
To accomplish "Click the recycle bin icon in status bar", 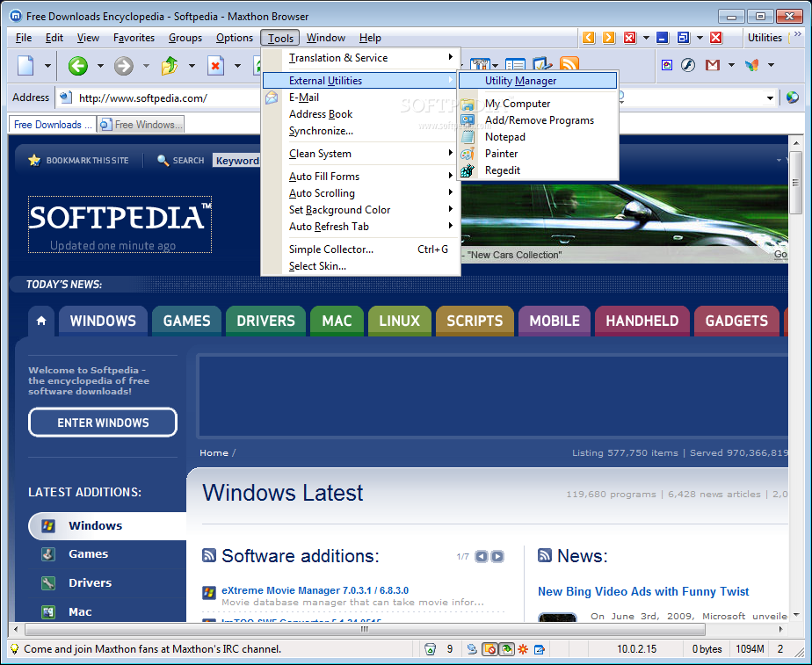I will [x=430, y=649].
